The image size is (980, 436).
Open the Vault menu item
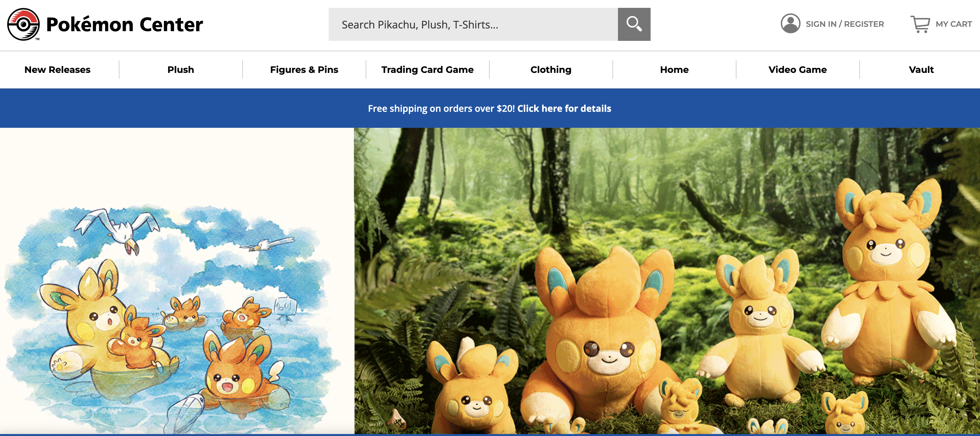(x=921, y=70)
